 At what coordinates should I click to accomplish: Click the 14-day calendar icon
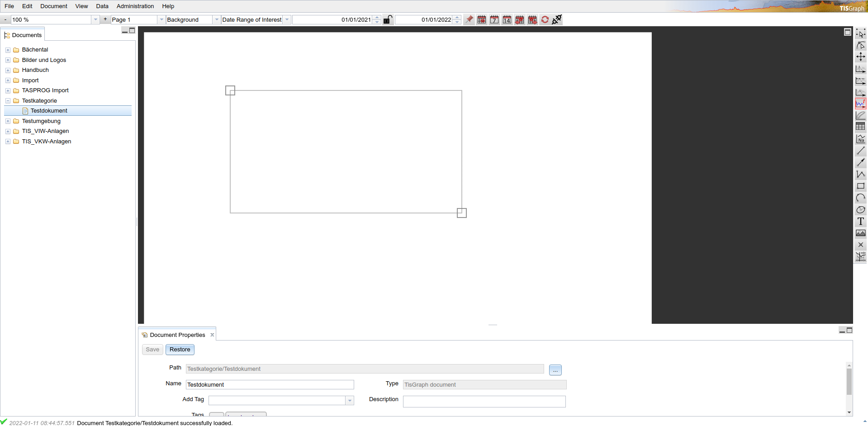[507, 20]
